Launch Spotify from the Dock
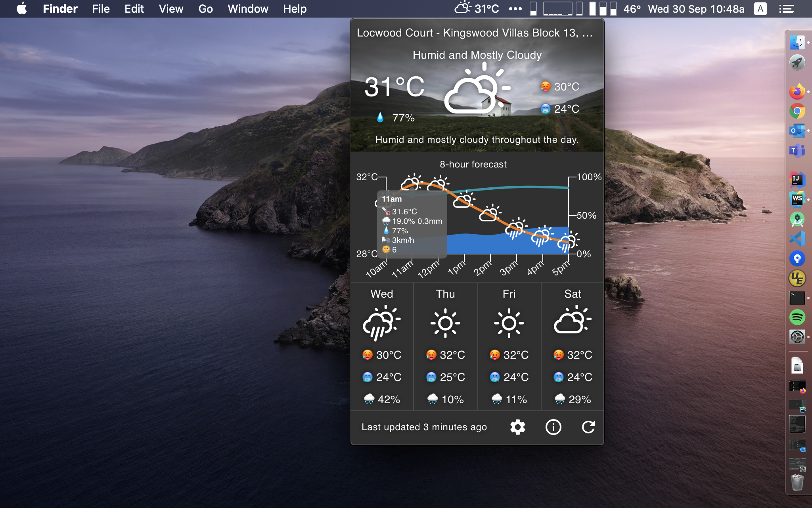The image size is (812, 508). tap(797, 317)
